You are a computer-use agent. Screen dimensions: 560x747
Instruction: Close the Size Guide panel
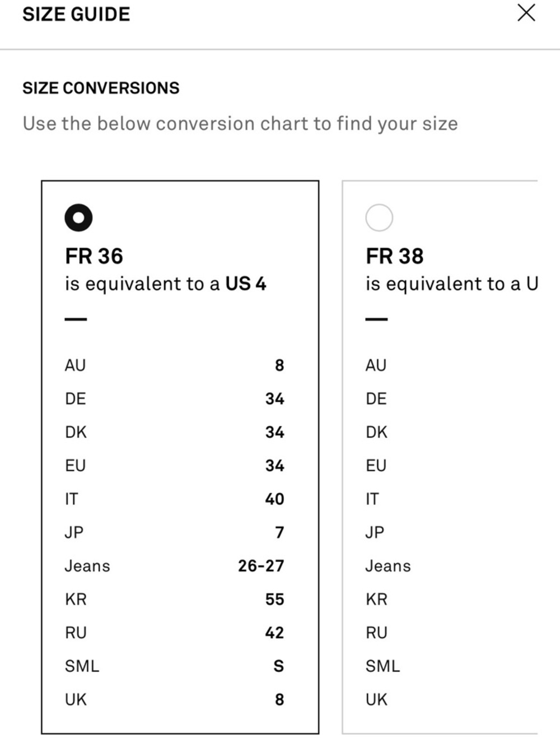[x=526, y=13]
